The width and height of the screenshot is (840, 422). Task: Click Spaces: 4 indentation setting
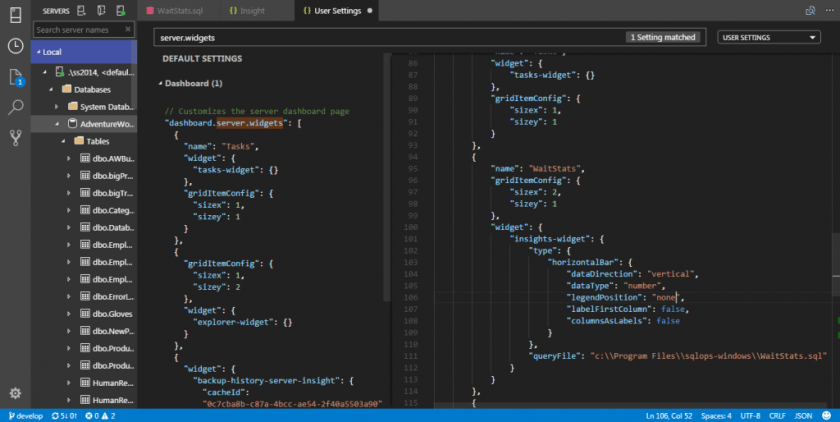(716, 416)
